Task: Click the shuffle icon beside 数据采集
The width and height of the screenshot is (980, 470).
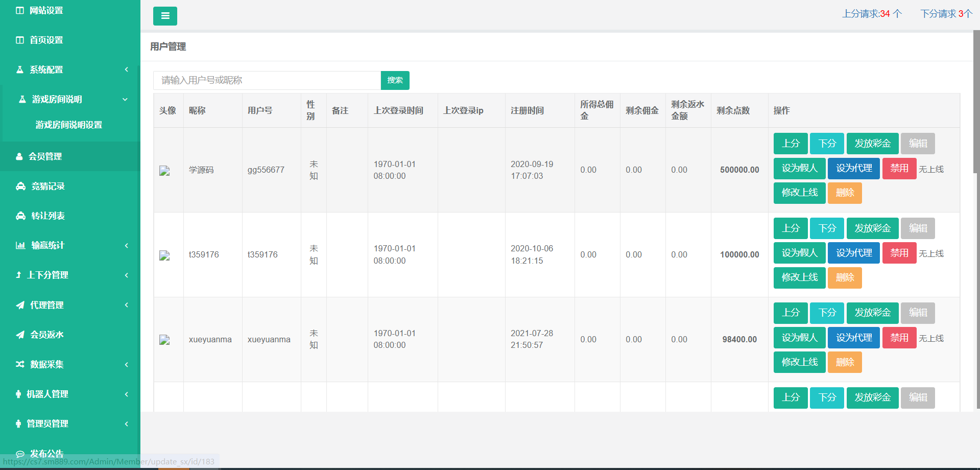Action: (x=20, y=364)
